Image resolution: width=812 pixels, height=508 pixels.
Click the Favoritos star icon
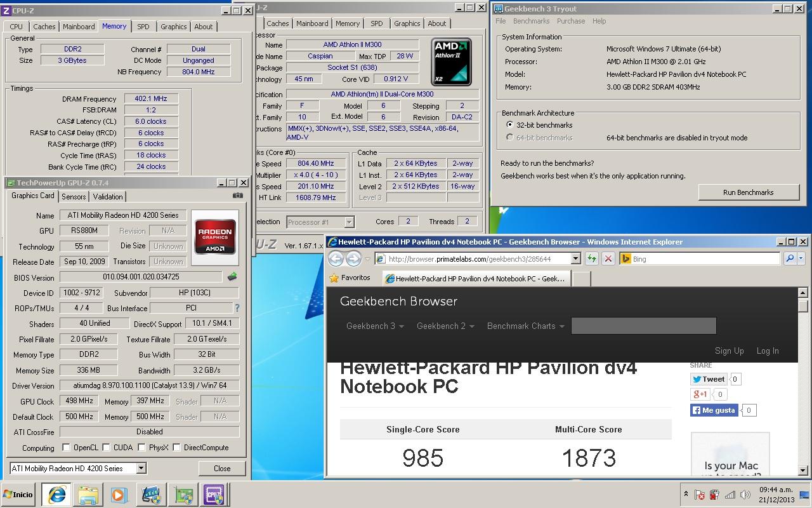pos(334,278)
